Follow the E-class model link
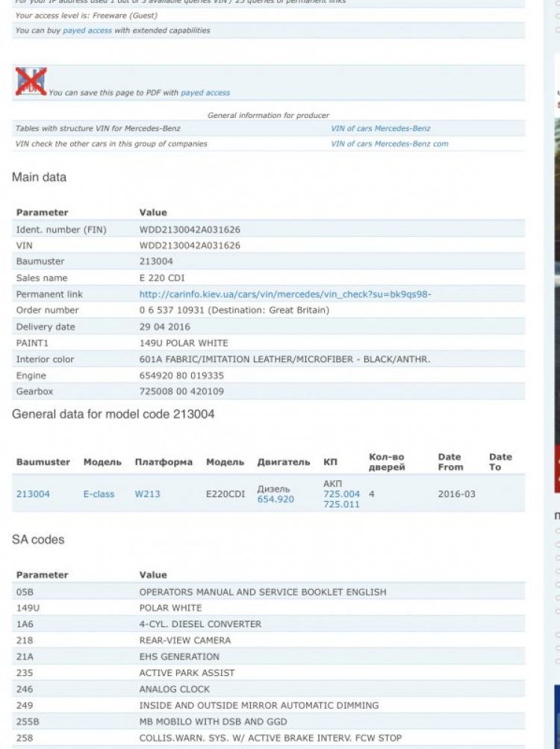Screen dimensions: 560x749 click(99, 494)
